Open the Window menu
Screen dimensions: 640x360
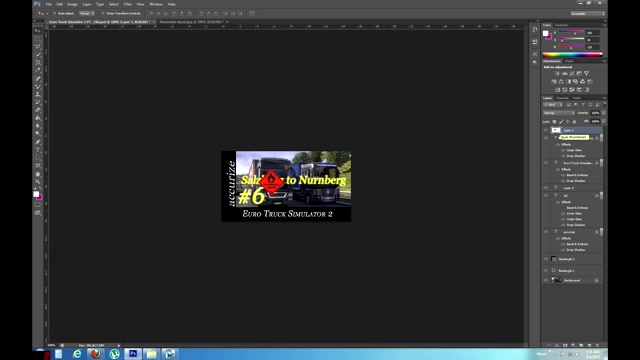pyautogui.click(x=156, y=4)
